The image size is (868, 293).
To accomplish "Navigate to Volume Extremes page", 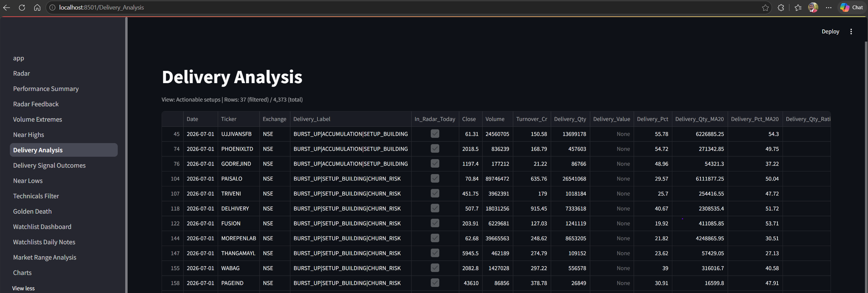I will [64, 120].
